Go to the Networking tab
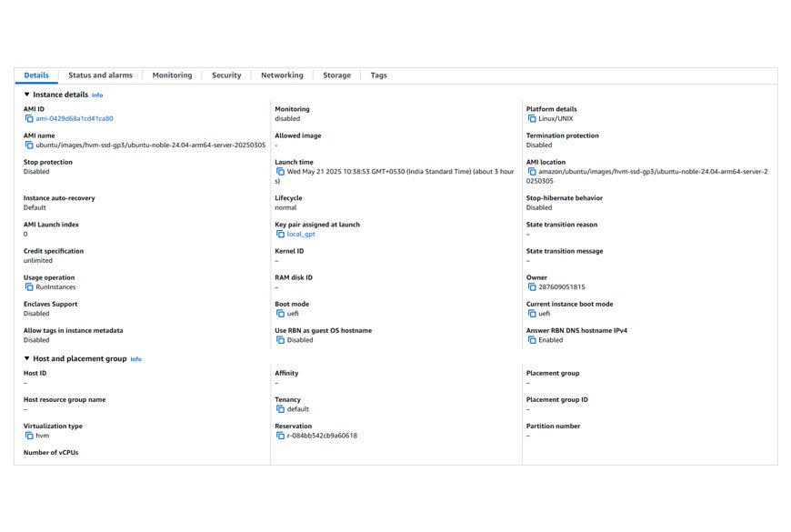 click(282, 75)
